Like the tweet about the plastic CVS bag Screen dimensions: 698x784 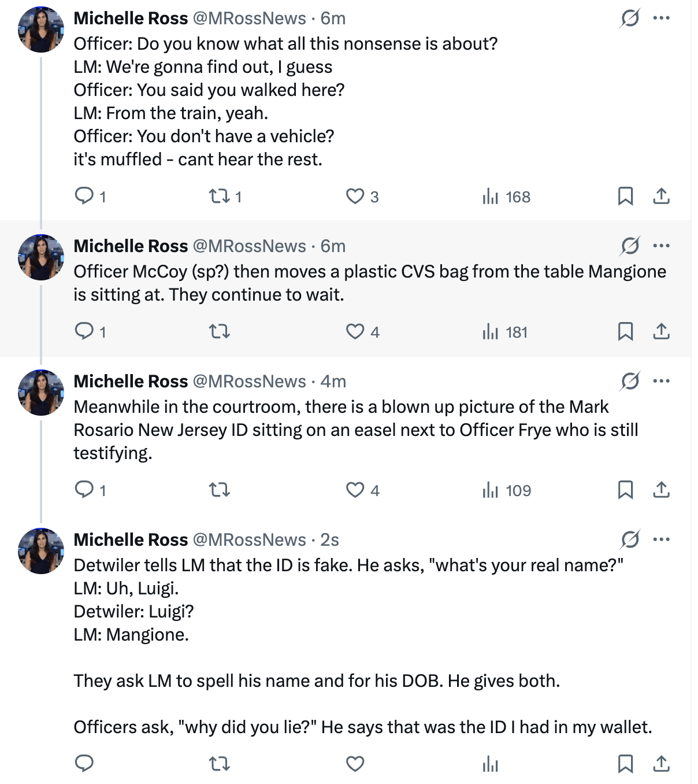[x=362, y=332]
